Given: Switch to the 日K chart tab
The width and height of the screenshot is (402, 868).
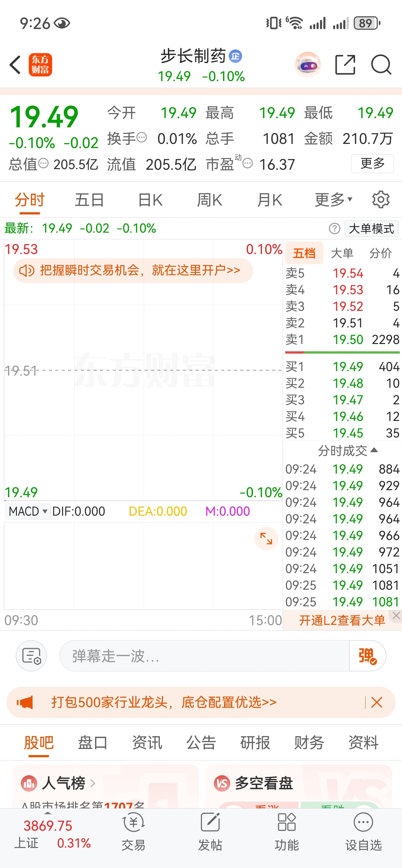Looking at the screenshot, I should coord(150,200).
